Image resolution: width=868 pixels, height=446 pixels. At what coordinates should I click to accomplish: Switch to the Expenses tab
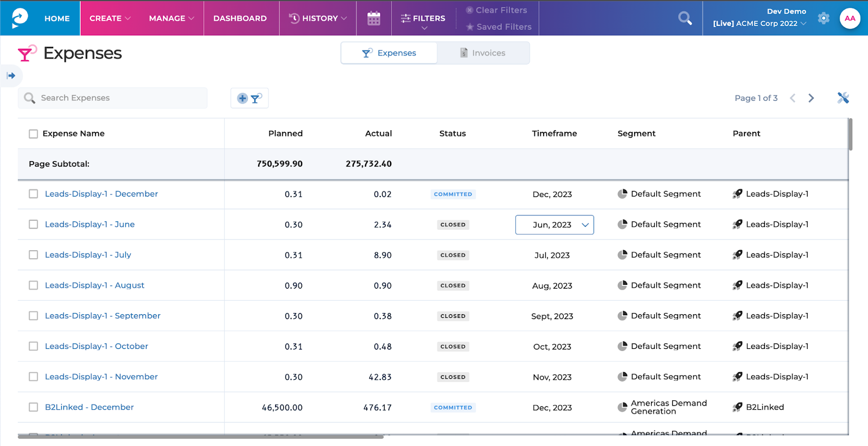tap(389, 53)
